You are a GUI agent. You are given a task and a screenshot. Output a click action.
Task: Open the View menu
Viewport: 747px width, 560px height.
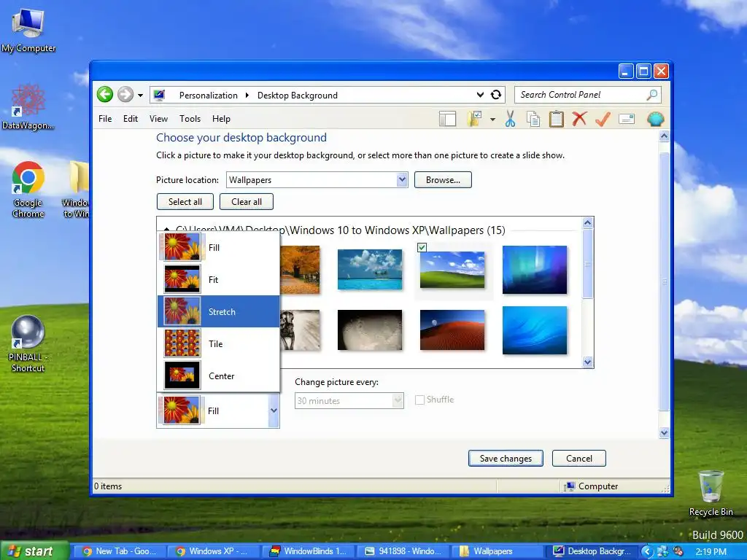[x=158, y=119]
